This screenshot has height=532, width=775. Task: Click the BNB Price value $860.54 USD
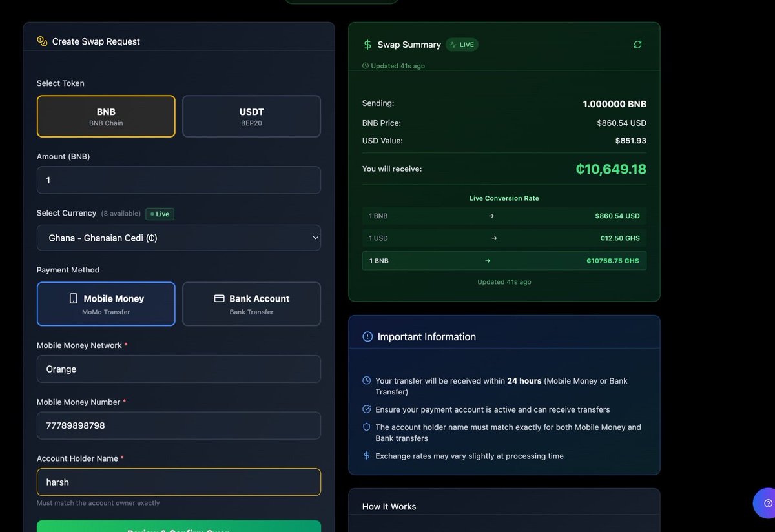click(x=622, y=123)
